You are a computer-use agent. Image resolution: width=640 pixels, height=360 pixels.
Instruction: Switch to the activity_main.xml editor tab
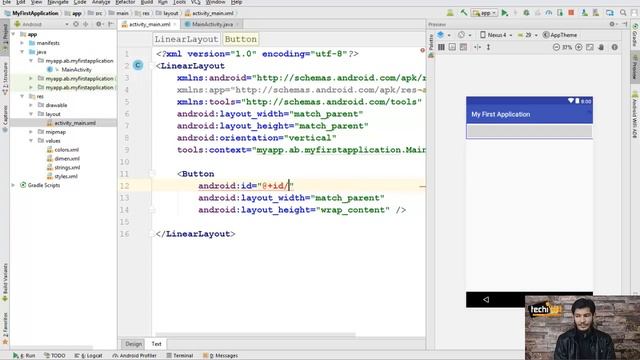(x=149, y=24)
